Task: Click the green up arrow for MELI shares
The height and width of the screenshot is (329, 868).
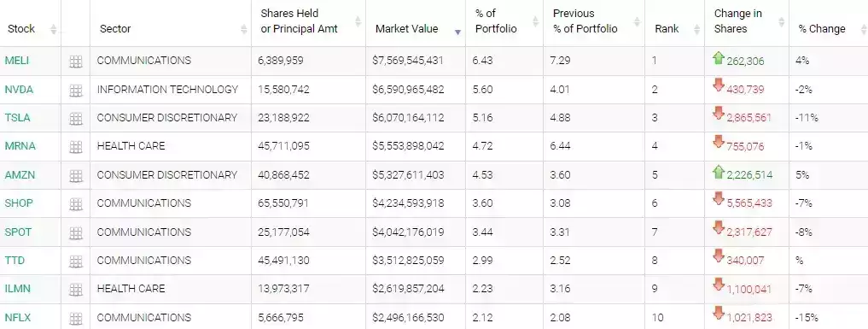Action: click(x=719, y=57)
